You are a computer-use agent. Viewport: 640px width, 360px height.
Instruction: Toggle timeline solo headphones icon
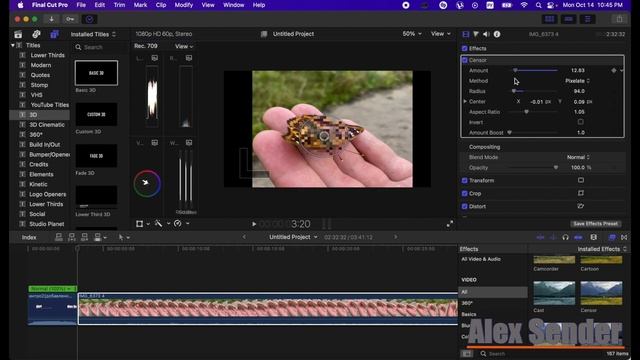[565, 237]
